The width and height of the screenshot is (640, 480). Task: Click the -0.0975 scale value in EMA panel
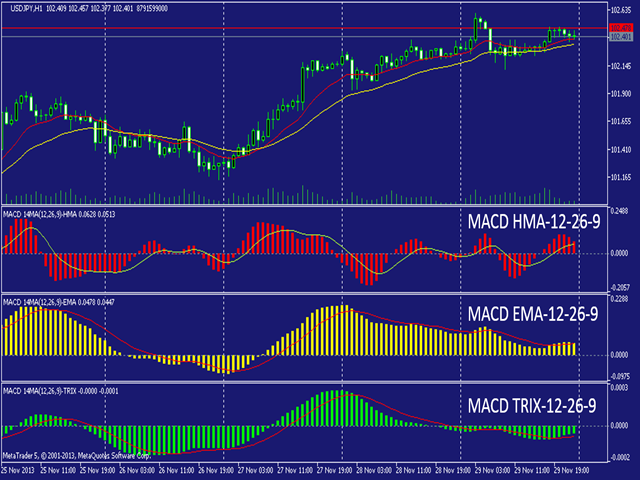(620, 376)
